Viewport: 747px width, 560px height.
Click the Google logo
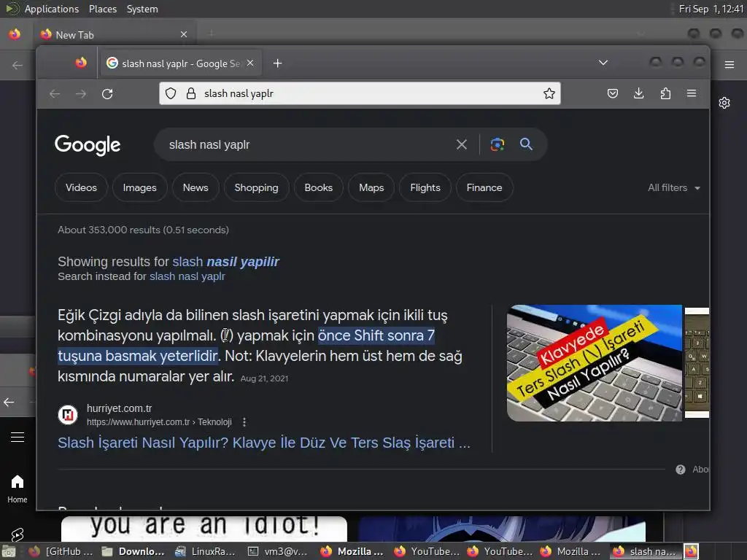[x=88, y=145]
